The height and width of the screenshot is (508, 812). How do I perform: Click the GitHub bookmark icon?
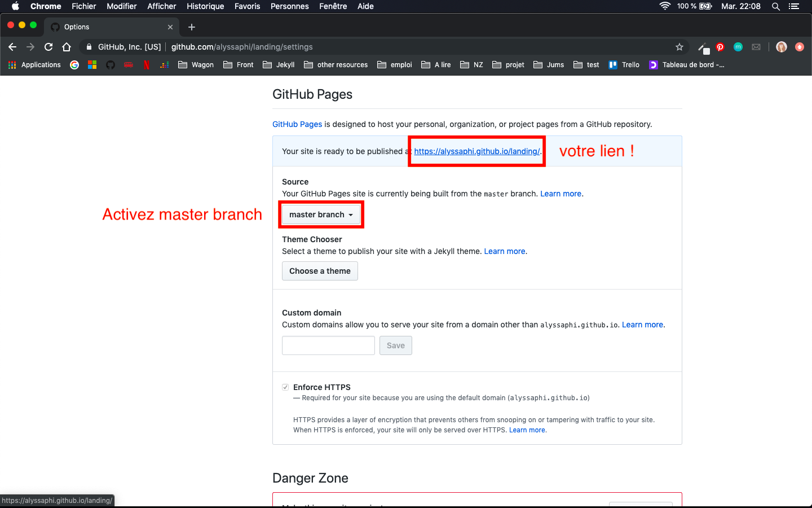(111, 65)
